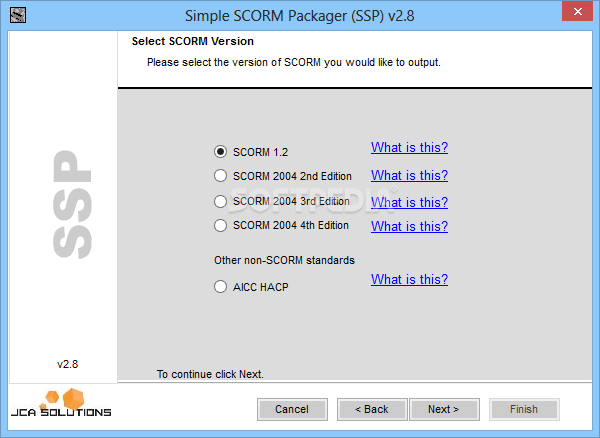Click the v2.8 version label in sidebar
Image resolution: width=600 pixels, height=438 pixels.
click(x=67, y=364)
